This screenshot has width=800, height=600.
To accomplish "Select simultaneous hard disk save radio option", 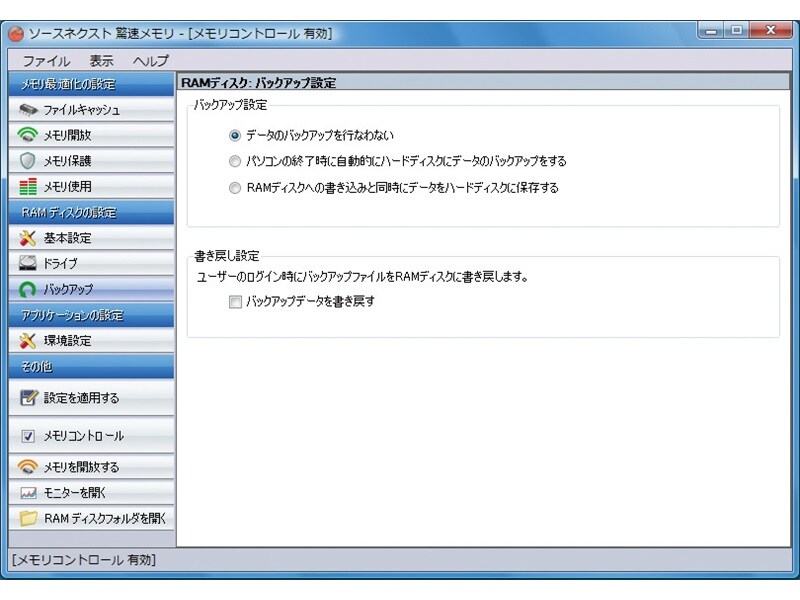I will coord(235,188).
